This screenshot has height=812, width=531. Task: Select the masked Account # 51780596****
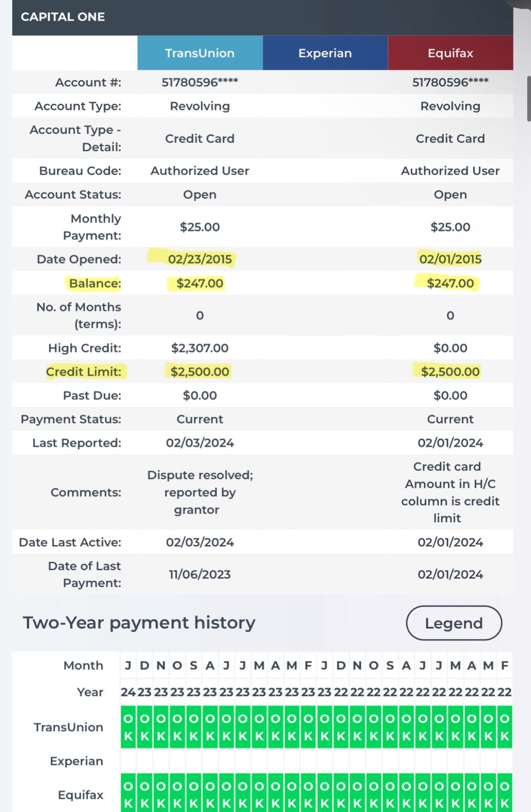point(200,82)
